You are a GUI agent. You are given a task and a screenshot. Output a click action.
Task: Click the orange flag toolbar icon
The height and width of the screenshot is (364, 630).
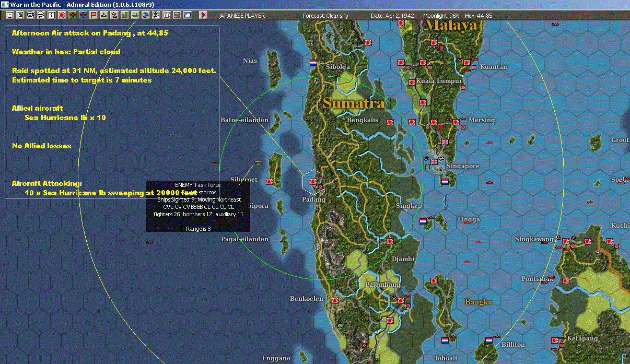point(94,15)
